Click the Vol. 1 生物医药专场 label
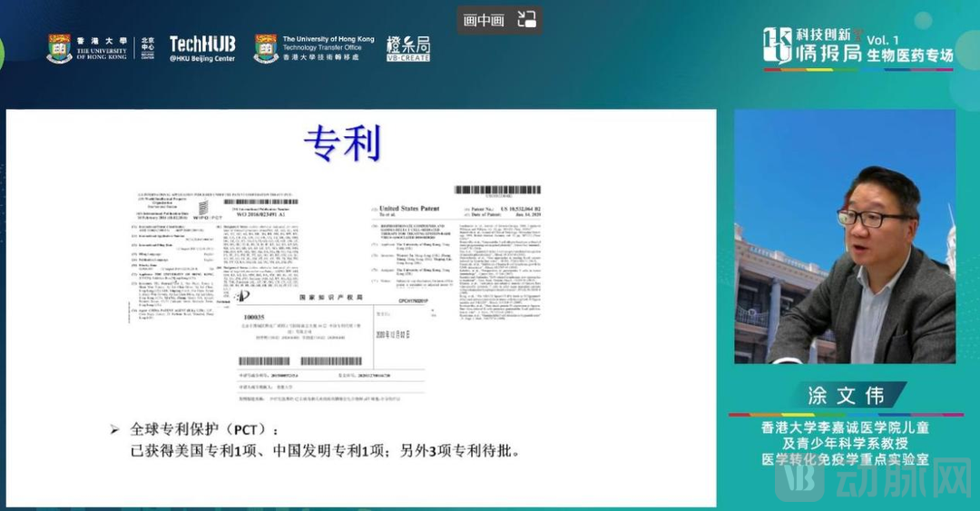 point(909,48)
